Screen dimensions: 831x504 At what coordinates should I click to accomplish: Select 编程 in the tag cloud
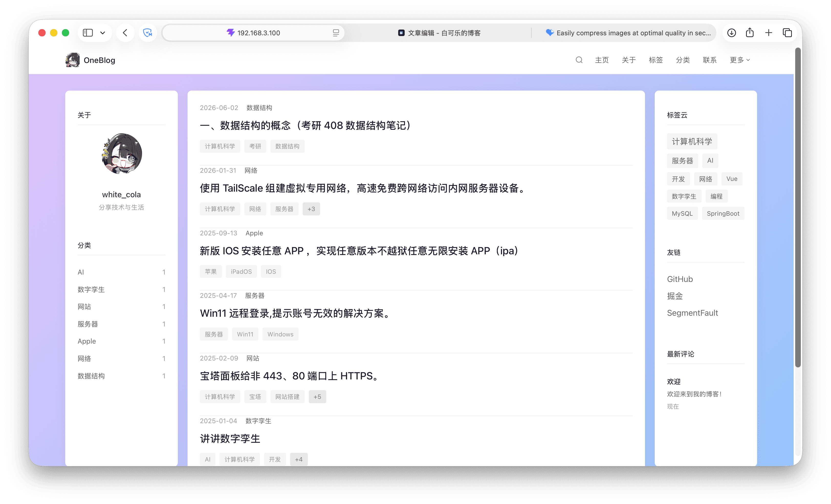point(717,196)
